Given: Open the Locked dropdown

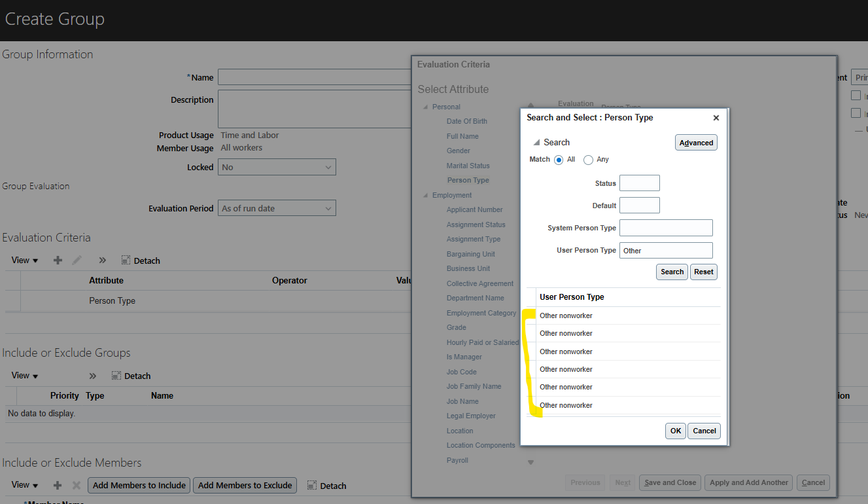Looking at the screenshot, I should pyautogui.click(x=277, y=167).
